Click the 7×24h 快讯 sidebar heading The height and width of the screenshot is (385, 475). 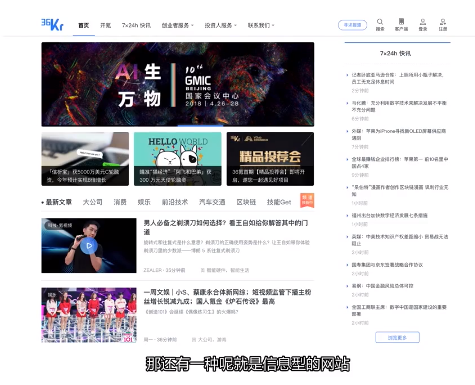(395, 53)
